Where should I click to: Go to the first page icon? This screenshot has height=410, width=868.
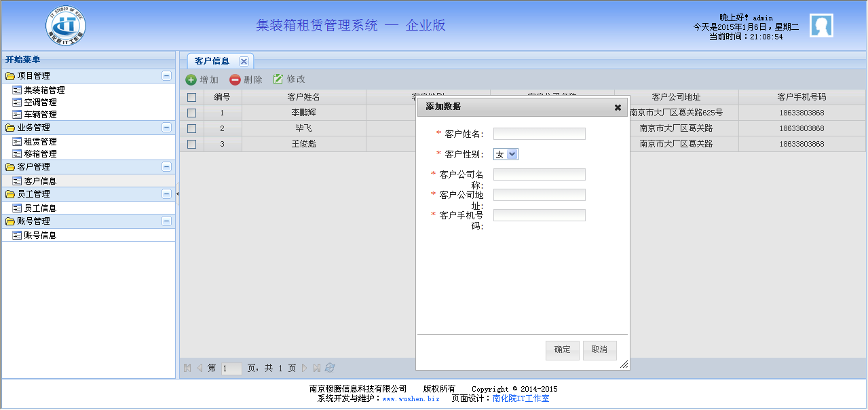coord(187,368)
